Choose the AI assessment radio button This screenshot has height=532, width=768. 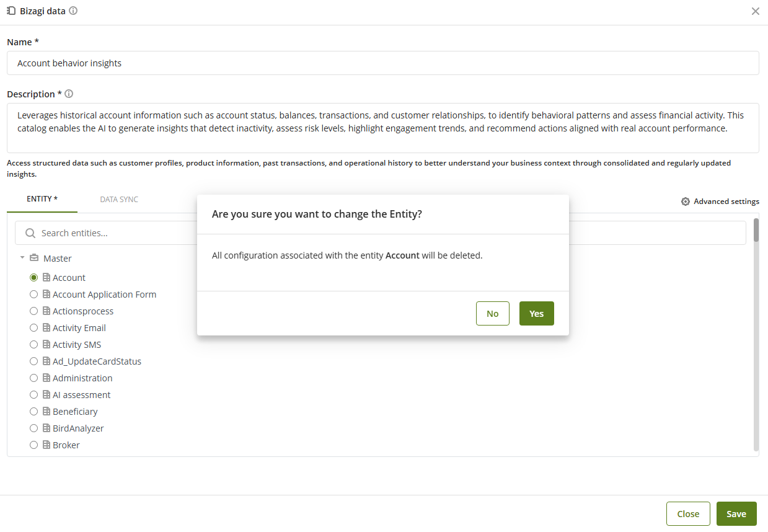click(x=33, y=394)
